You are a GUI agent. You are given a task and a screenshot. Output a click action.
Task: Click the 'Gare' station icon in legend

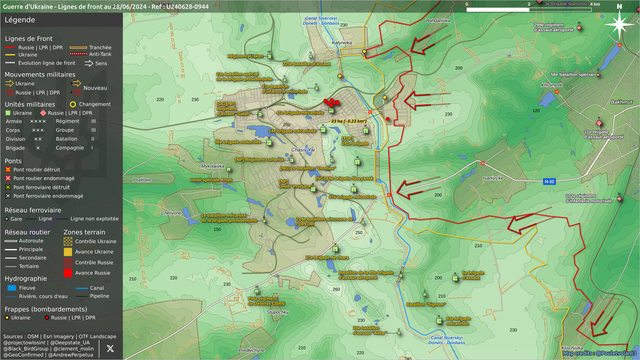point(7,219)
